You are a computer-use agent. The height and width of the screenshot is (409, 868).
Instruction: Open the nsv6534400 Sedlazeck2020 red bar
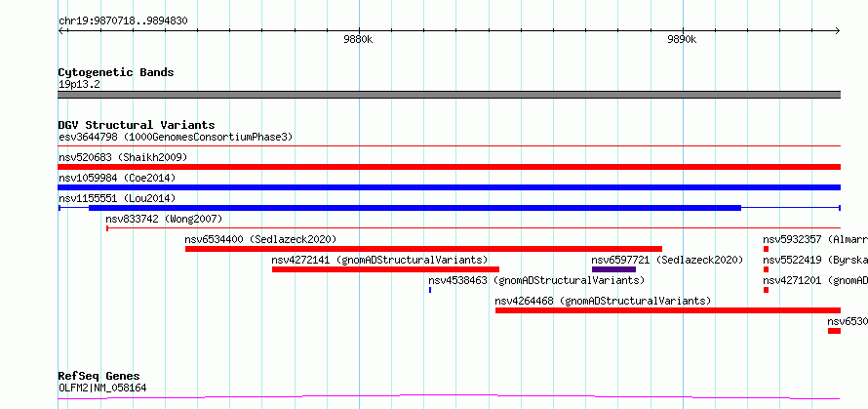[x=423, y=249]
